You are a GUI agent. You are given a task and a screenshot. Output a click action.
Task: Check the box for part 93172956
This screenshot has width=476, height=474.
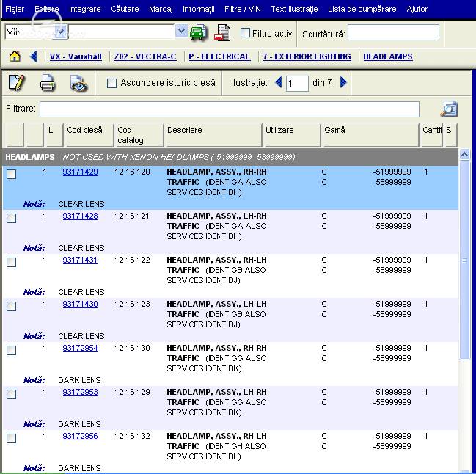(12, 439)
